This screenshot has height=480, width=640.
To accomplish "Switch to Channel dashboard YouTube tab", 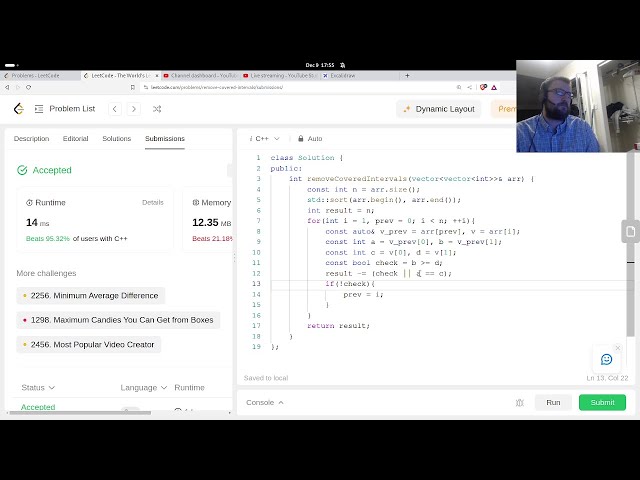I will [200, 76].
